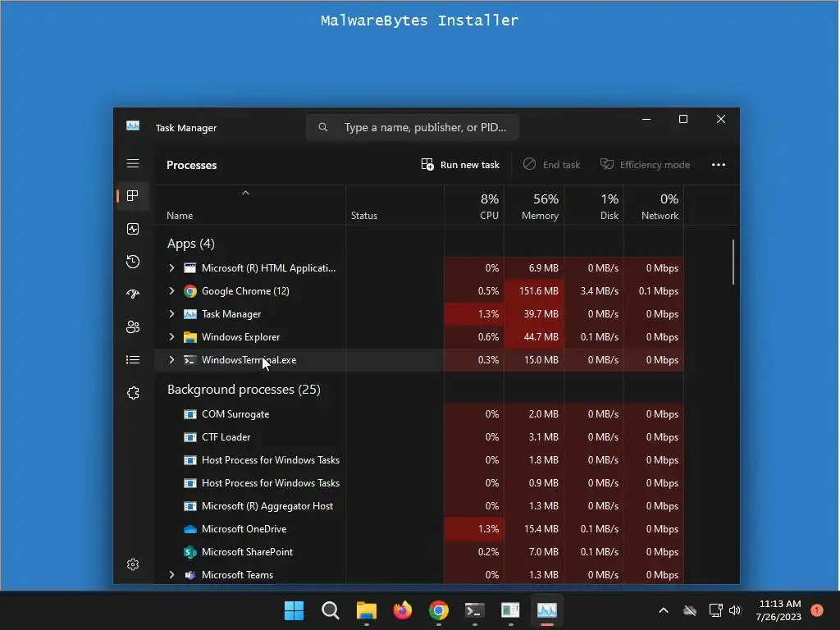Expand the Google Chrome (12) process group
Screen dimensions: 840x630
point(172,291)
